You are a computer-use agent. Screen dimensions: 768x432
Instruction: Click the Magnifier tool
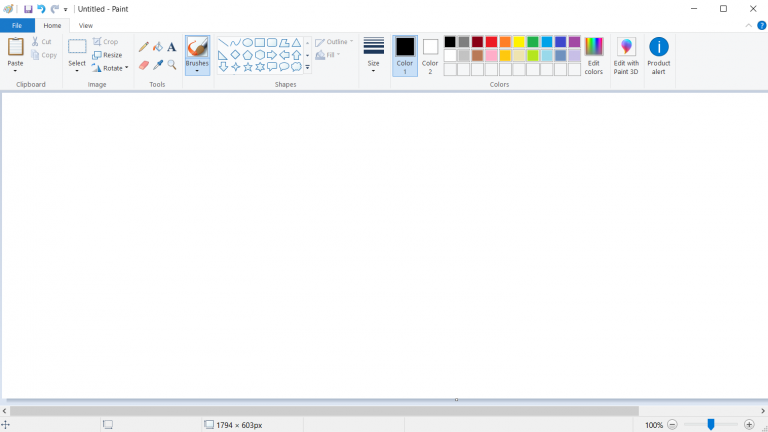pos(172,65)
